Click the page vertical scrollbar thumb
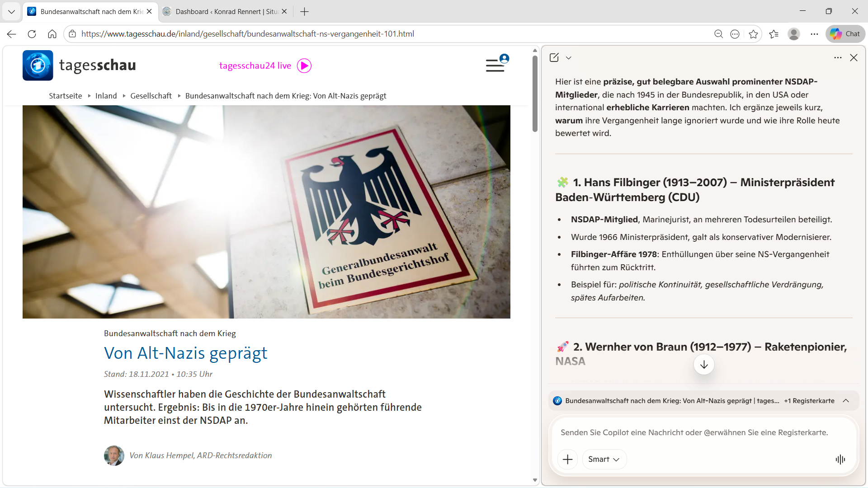Viewport: 868px width, 488px height. (535, 93)
